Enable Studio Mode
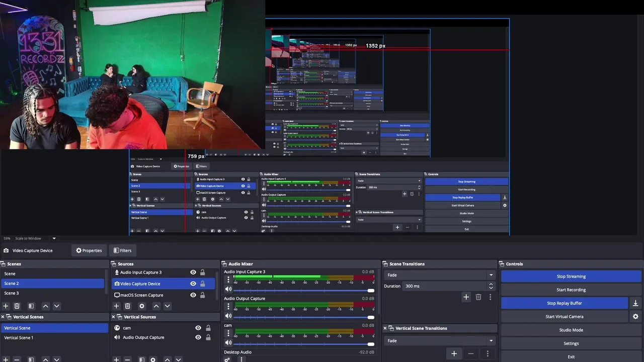Screen dimensions: 644x362 [x=571, y=330]
